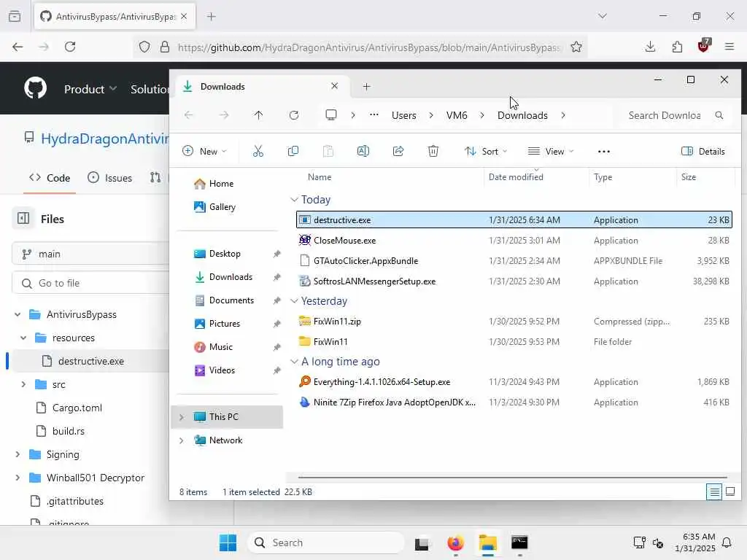Click the PC monitor icon in address bar
Image resolution: width=747 pixels, height=560 pixels.
tap(330, 115)
